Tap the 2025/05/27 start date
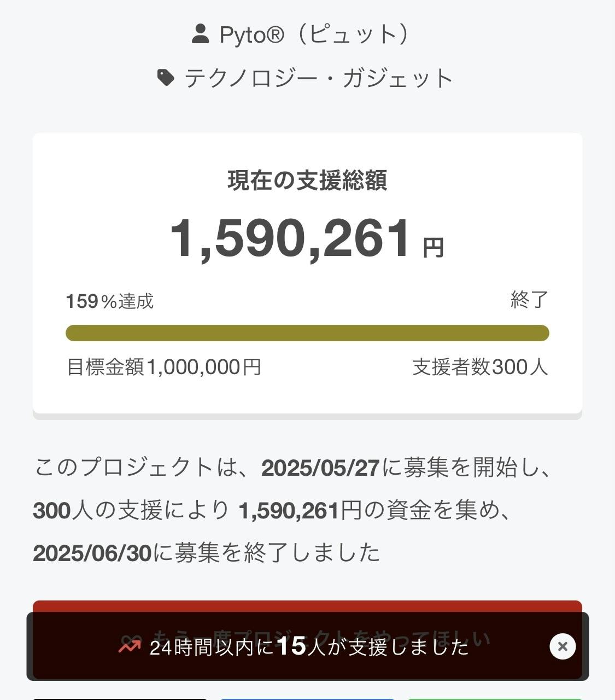 [320, 468]
